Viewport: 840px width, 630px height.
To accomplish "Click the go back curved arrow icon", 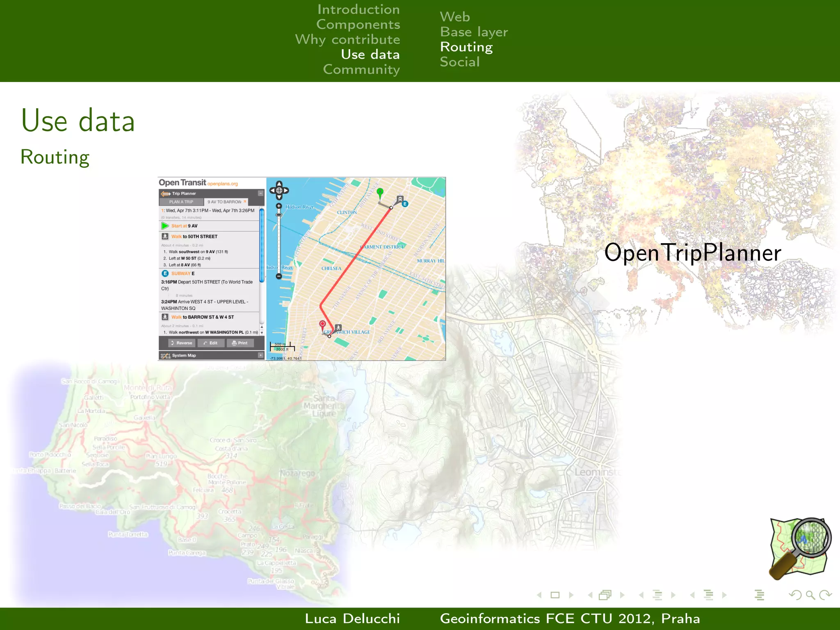I will coord(795,595).
